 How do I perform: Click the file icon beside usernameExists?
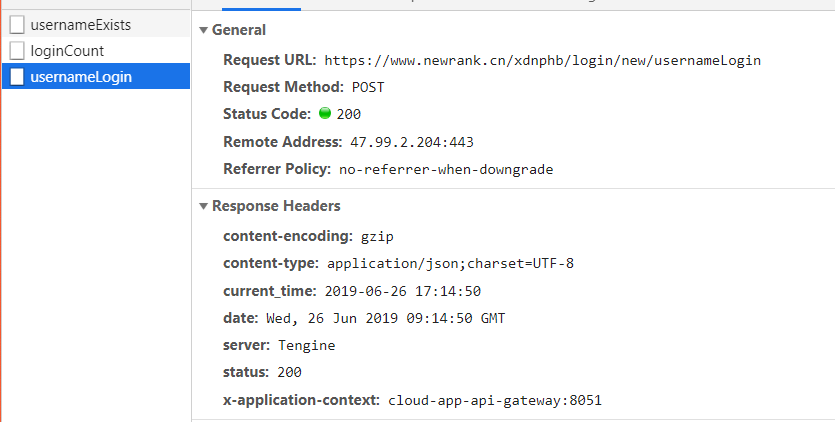17,24
